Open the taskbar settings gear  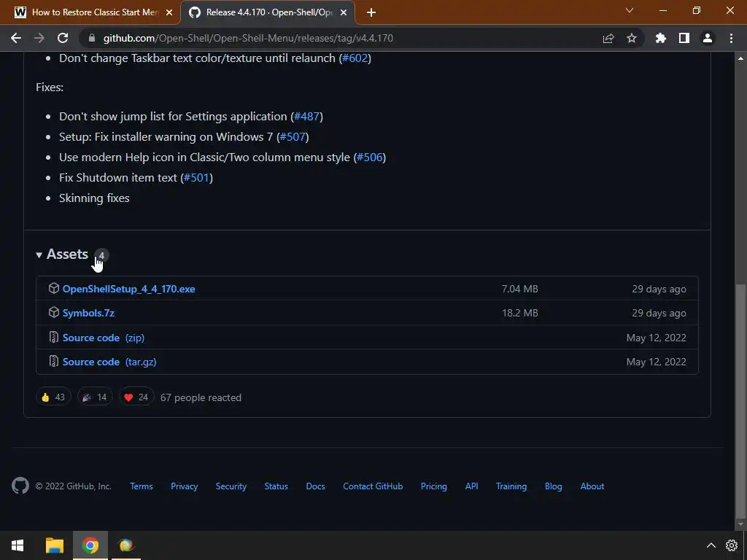(x=731, y=545)
